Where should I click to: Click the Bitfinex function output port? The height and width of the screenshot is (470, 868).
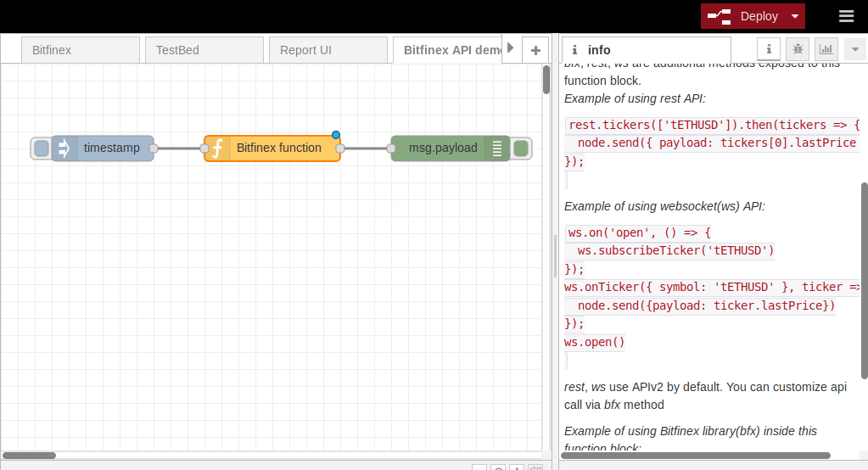[340, 148]
